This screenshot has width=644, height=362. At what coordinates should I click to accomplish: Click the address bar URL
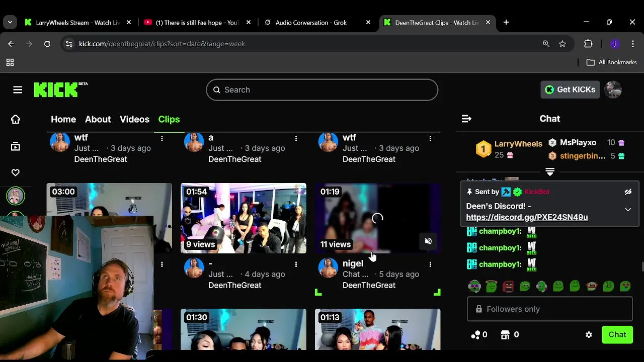click(x=162, y=44)
